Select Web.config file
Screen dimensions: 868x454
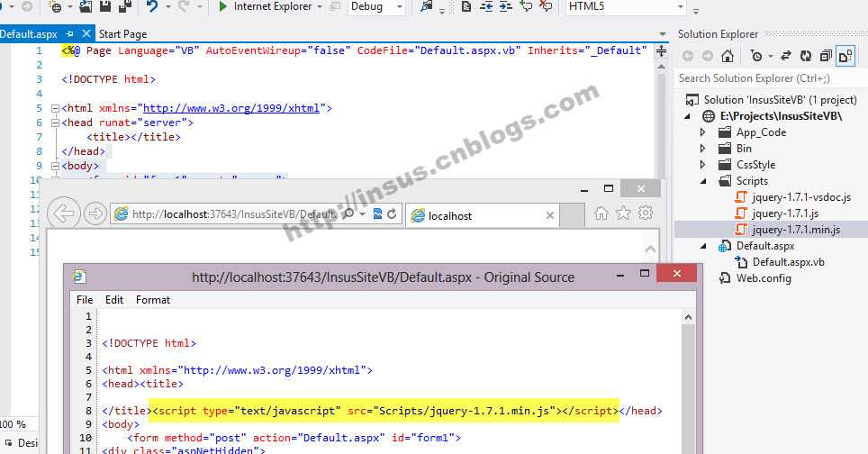coord(764,278)
